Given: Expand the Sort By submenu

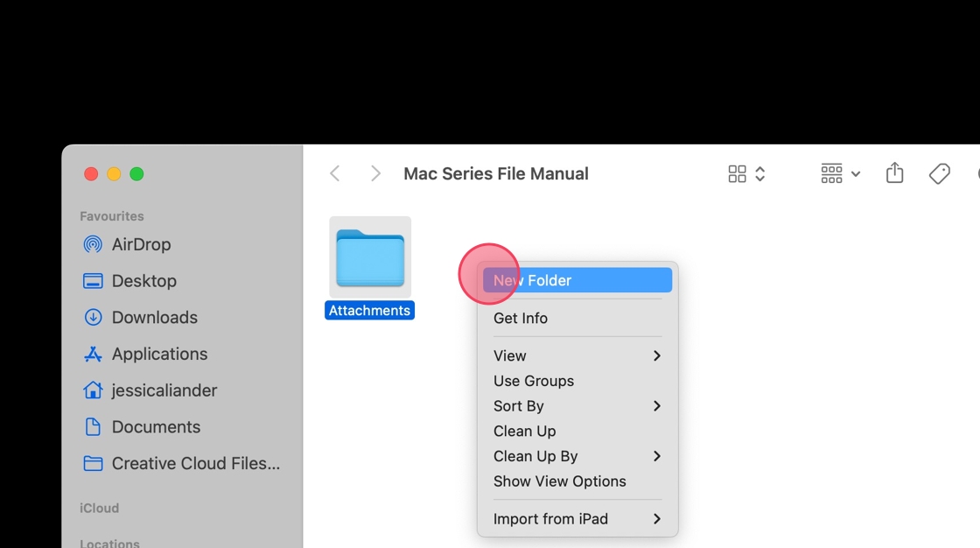Looking at the screenshot, I should point(577,406).
